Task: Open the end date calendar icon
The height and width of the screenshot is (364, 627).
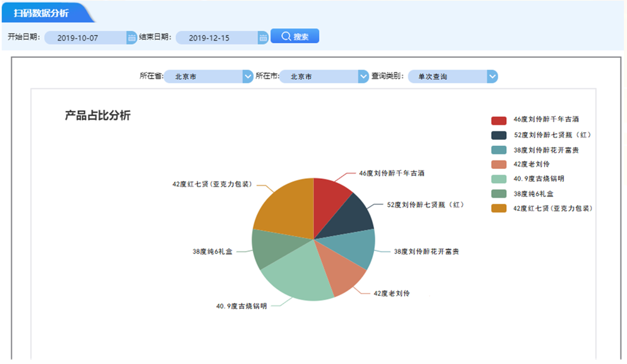Action: tap(263, 37)
